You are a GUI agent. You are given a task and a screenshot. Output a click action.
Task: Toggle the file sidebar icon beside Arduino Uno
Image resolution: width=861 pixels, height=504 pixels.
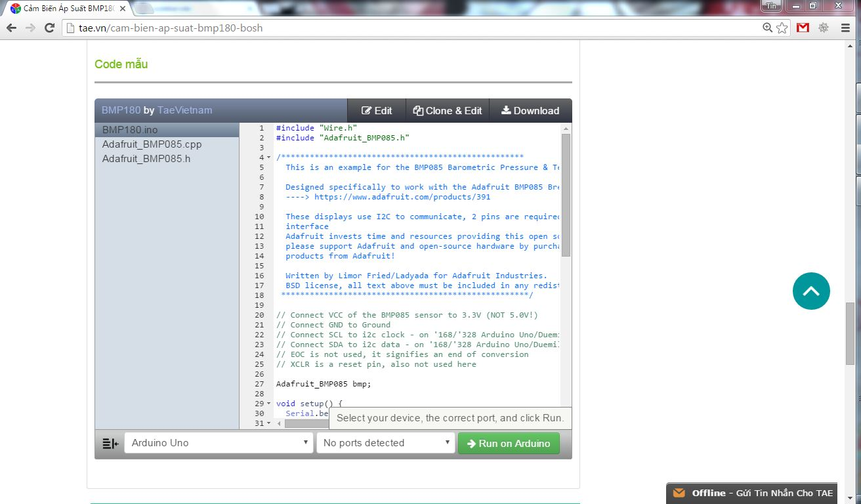click(x=110, y=444)
